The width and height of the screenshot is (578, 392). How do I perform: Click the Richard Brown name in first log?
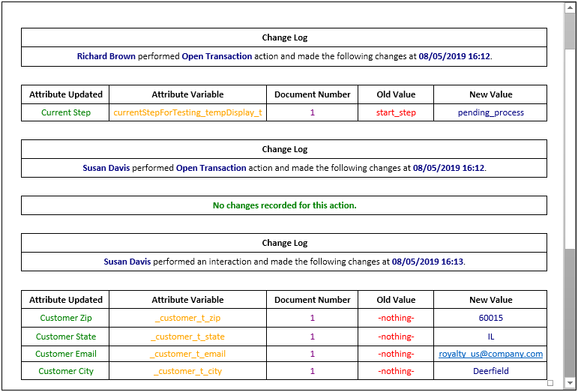coord(106,56)
